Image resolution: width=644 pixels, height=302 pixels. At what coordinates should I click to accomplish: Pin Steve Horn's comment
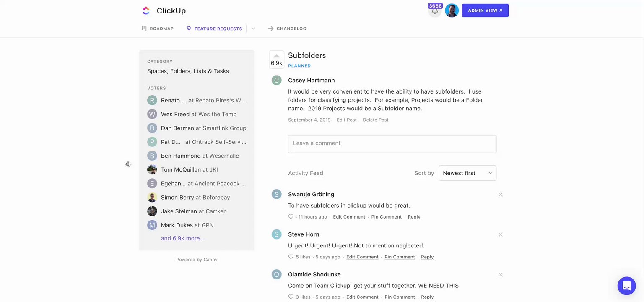[x=400, y=257]
